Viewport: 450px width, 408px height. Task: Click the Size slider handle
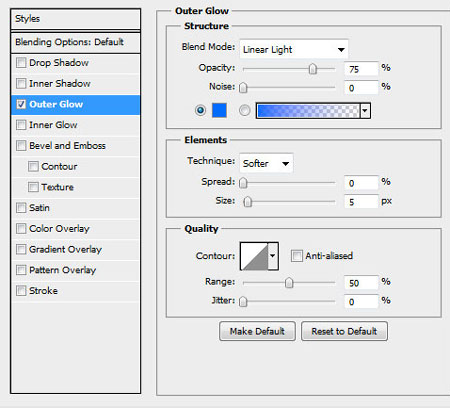[x=248, y=202]
